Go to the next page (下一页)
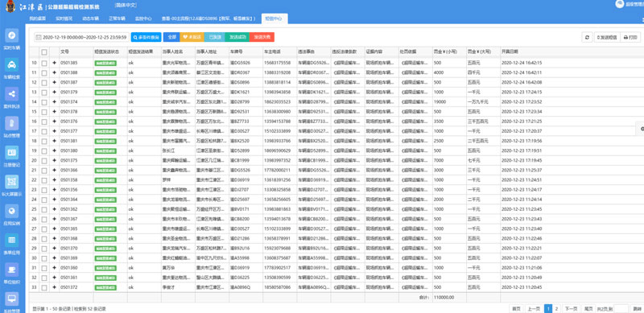The image size is (644, 313). pyautogui.click(x=572, y=308)
